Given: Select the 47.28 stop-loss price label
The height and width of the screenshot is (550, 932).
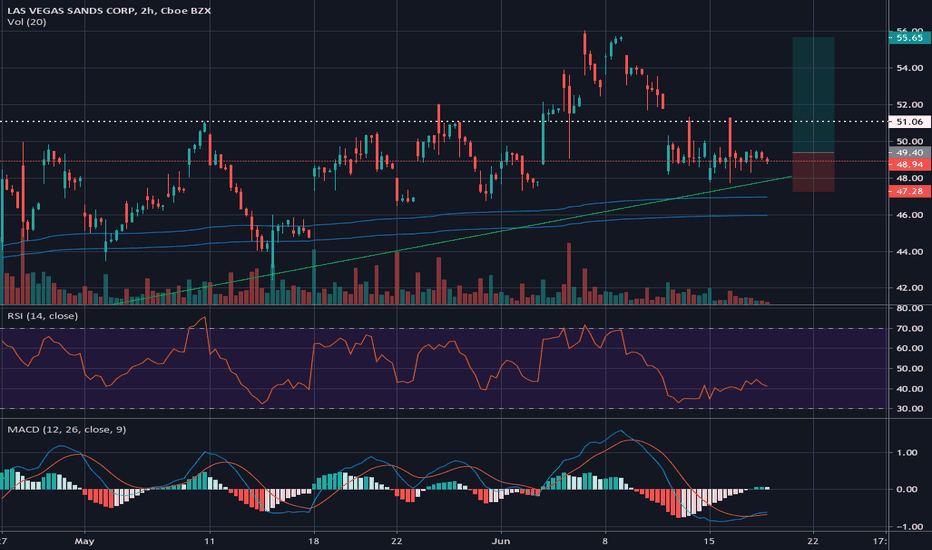Looking at the screenshot, I should pyautogui.click(x=909, y=191).
